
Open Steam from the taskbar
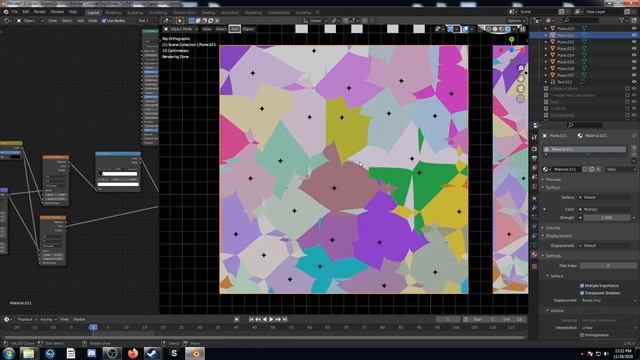153,353
